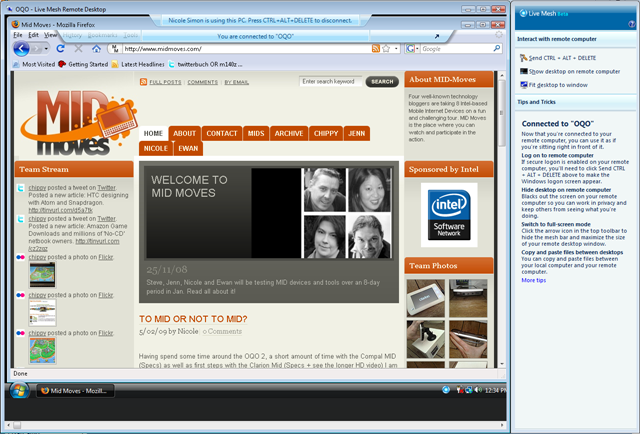The image size is (640, 434).
Task: Click the RSS icon beside Full Posts
Action: [x=143, y=82]
